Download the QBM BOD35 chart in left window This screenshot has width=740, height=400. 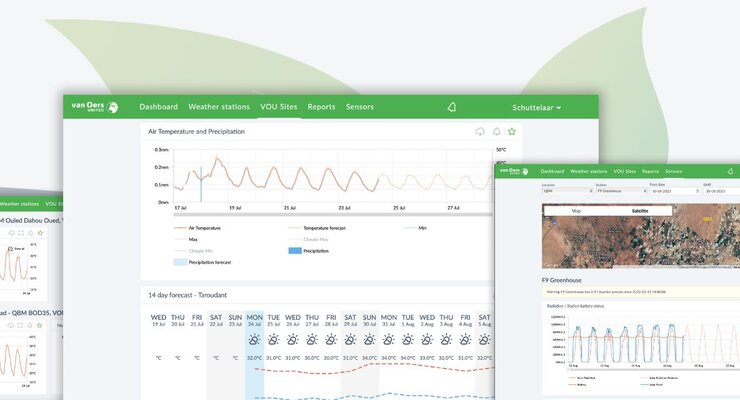pos(10,325)
